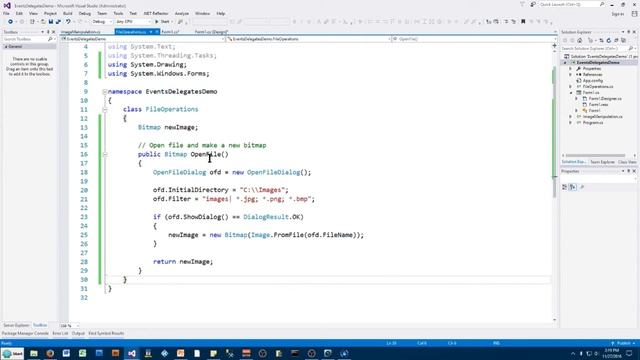Screen dimensions: 640x360
Task: Expand the Properties node in Solution Explorer
Action: tap(571, 69)
